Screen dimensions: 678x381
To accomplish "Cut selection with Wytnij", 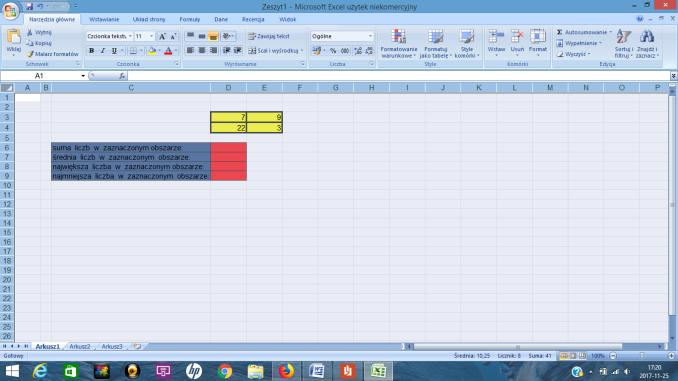I will (x=39, y=32).
